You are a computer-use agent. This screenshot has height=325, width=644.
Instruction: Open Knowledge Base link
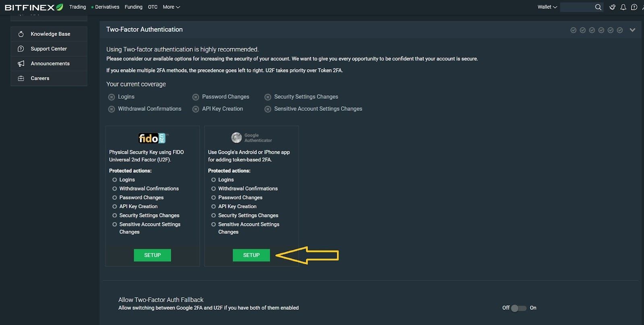coord(50,34)
